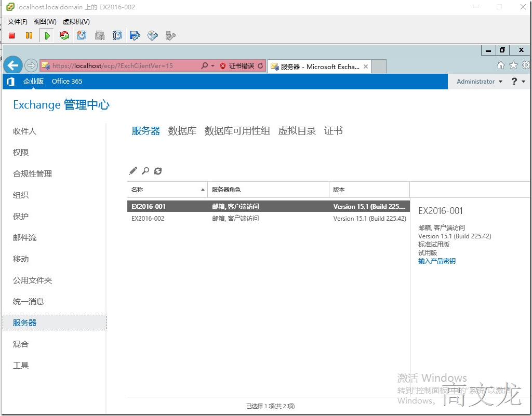Sort by the 名称 column arrow
532x416 pixels.
(203, 190)
